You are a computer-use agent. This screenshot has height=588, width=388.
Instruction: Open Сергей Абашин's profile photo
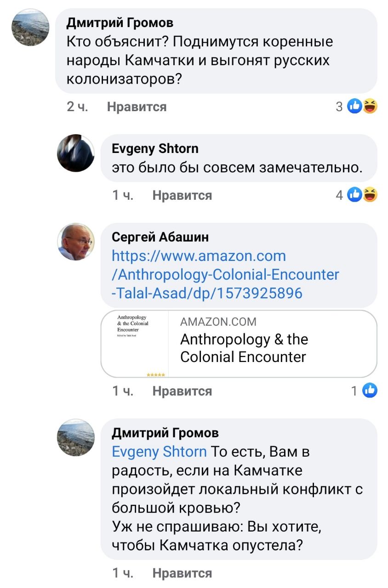click(x=75, y=242)
